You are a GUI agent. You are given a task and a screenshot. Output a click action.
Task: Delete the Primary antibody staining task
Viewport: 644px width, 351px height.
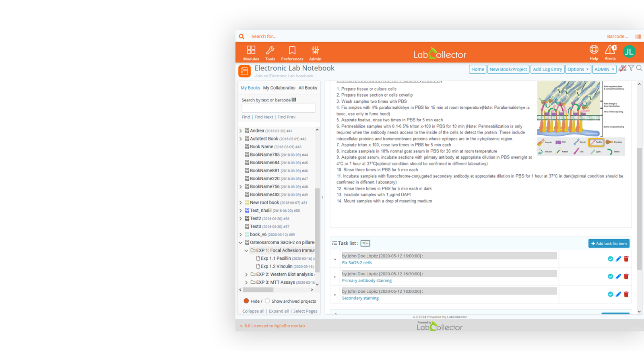click(x=626, y=277)
